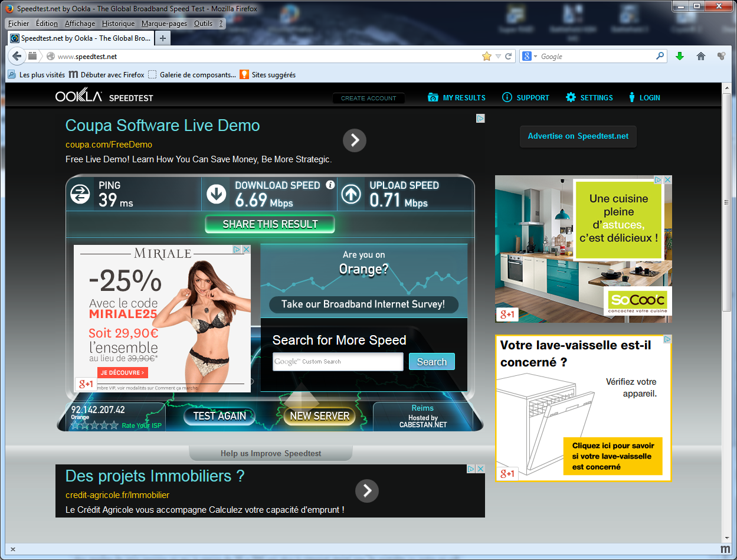Click the Firefox back arrow button
The image size is (737, 560).
click(17, 56)
